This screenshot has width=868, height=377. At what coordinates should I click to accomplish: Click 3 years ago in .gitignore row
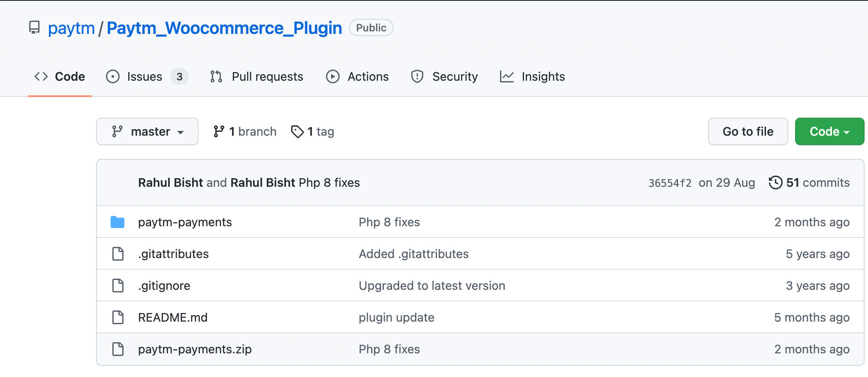(817, 286)
